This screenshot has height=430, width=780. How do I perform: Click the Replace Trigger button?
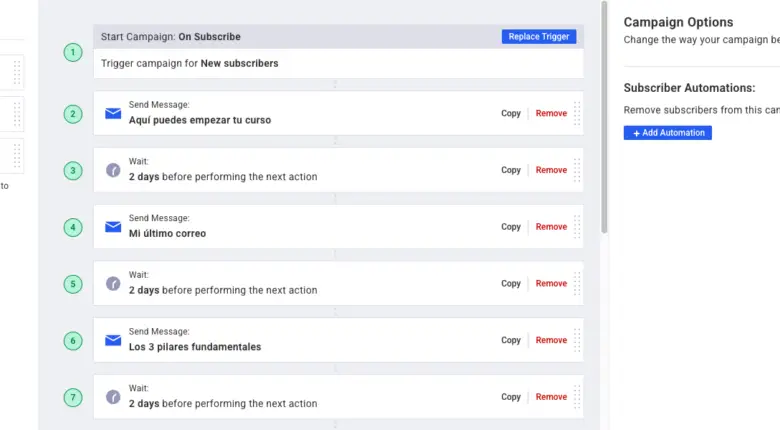[x=539, y=37]
